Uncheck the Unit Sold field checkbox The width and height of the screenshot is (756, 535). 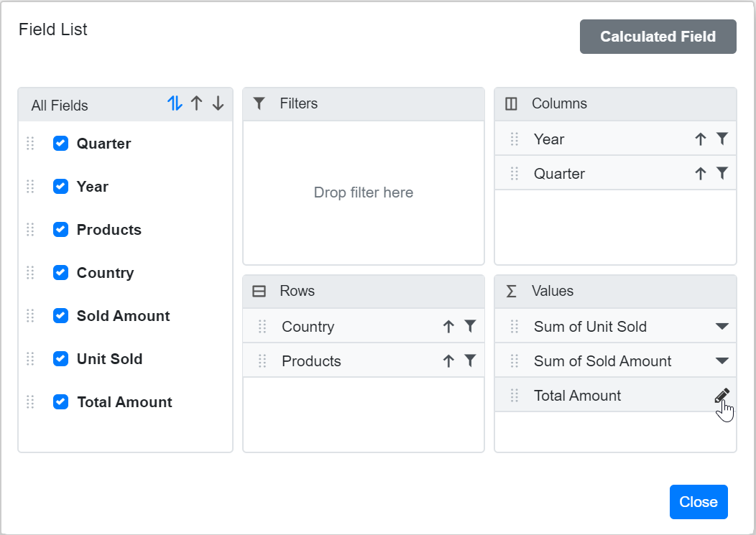click(x=60, y=359)
